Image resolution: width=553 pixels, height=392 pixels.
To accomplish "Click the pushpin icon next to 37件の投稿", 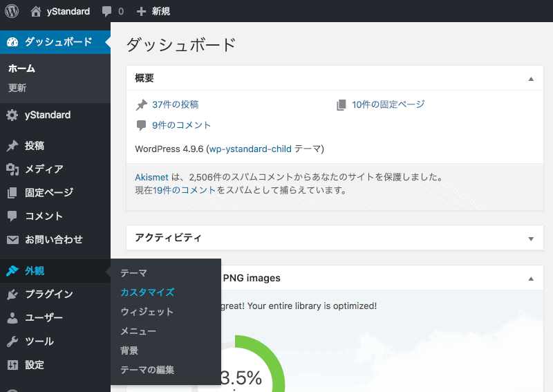I will coord(142,105).
